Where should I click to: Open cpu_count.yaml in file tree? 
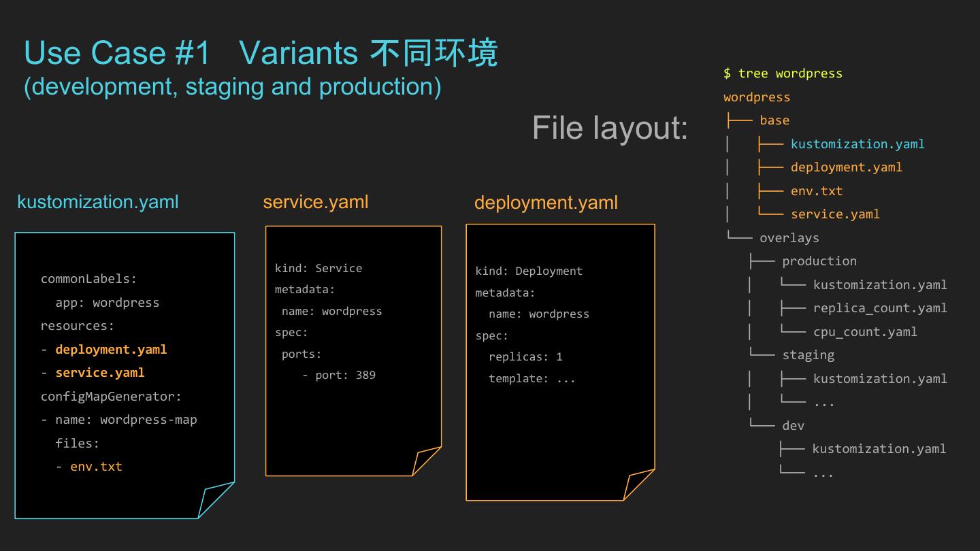pos(865,332)
